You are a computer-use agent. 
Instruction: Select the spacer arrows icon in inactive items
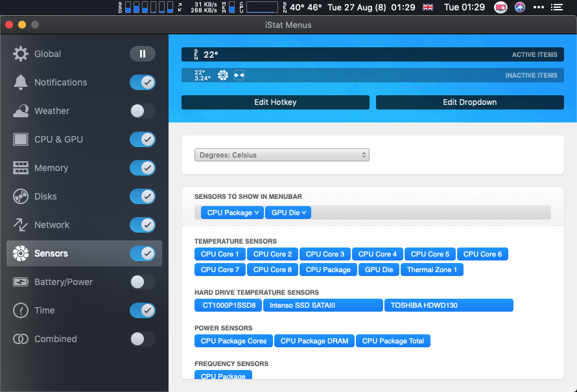click(x=239, y=75)
